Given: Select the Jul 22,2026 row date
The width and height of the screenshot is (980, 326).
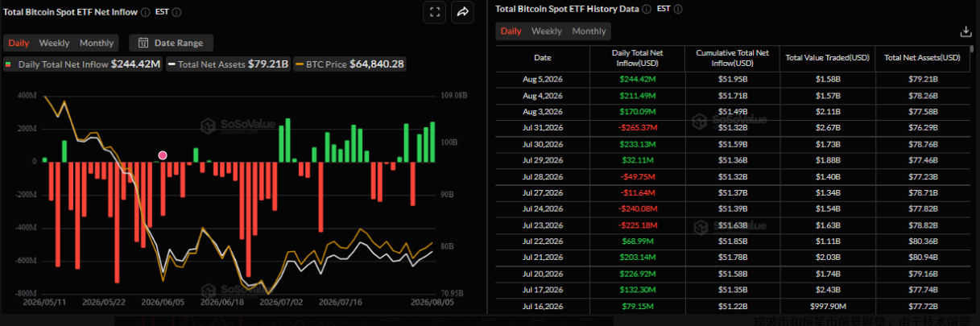Looking at the screenshot, I should (543, 241).
